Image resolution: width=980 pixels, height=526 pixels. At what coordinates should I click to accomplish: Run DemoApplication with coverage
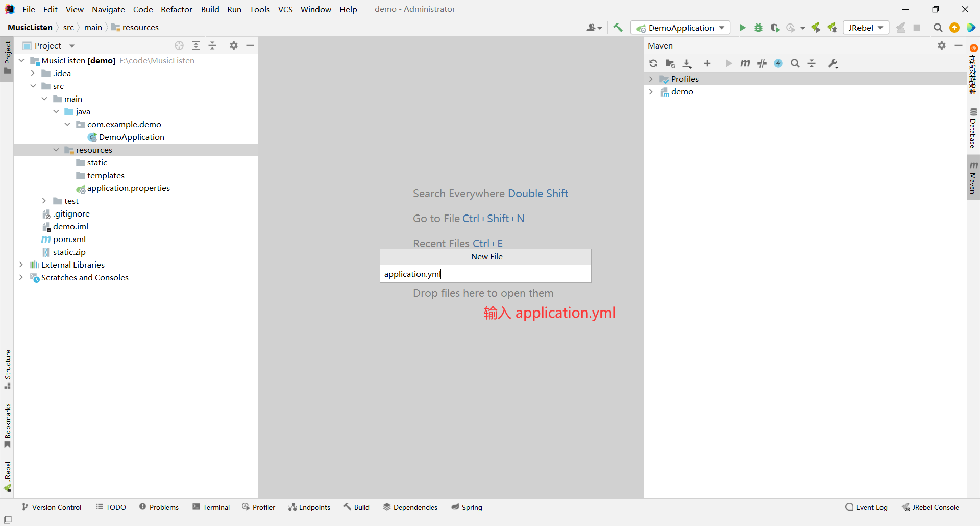click(x=775, y=28)
